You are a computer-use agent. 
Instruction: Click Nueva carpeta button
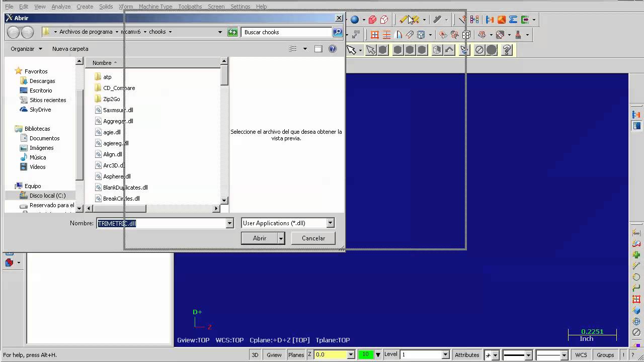tap(70, 49)
